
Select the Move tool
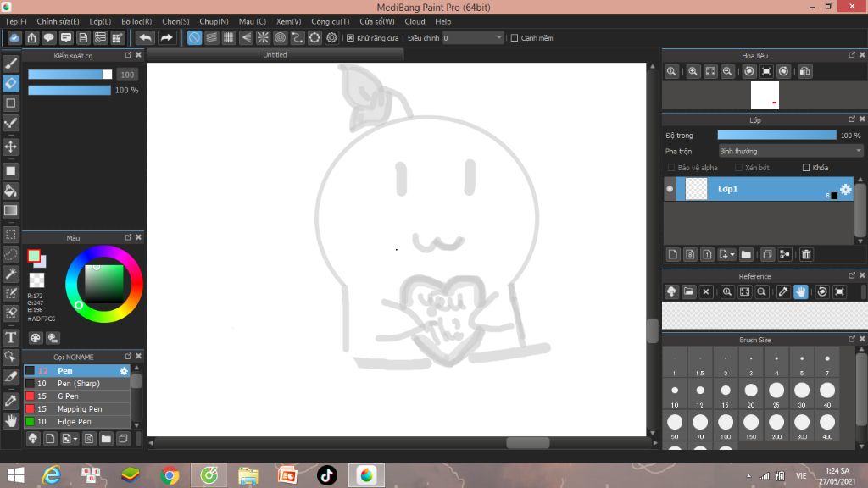tap(10, 147)
